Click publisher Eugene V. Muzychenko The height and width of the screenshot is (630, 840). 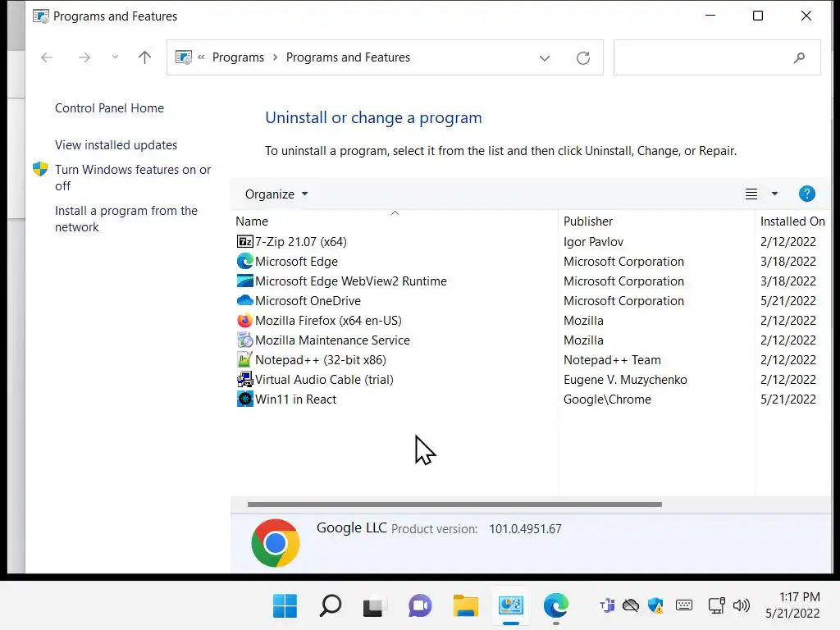click(x=625, y=380)
